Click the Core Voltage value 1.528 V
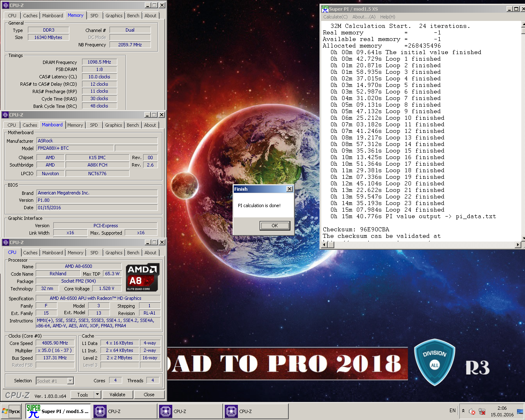This screenshot has height=420, width=525. [107, 288]
